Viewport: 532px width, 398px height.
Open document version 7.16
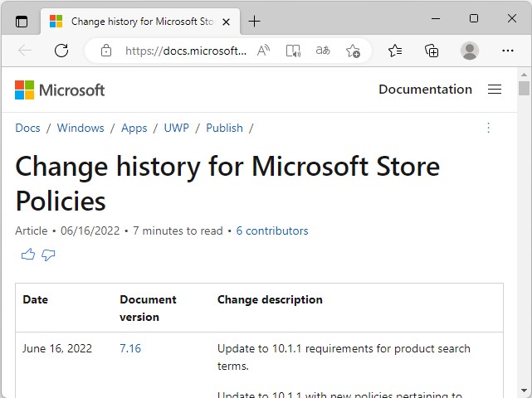130,348
